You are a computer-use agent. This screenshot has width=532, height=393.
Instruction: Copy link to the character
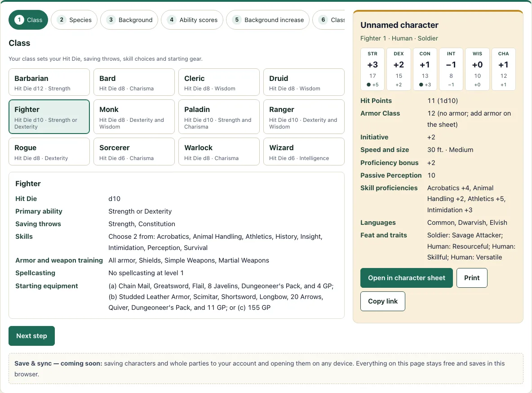[383, 301]
